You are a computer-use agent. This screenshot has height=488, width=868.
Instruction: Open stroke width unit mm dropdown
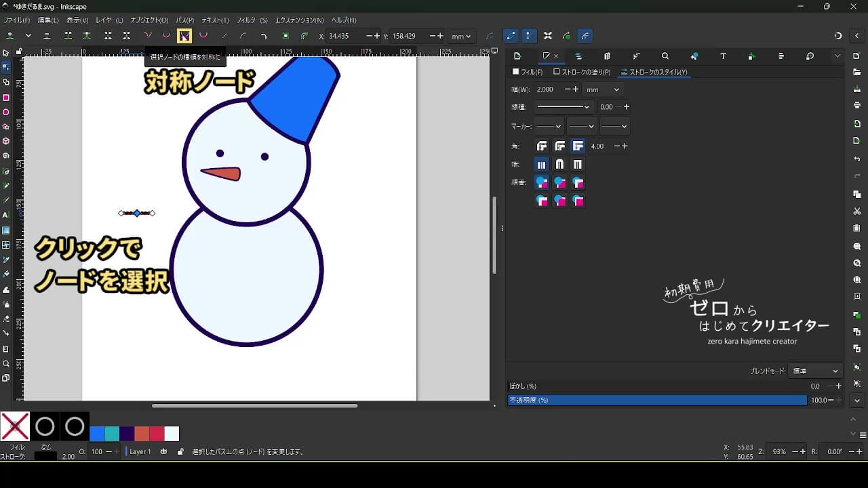[x=603, y=89]
